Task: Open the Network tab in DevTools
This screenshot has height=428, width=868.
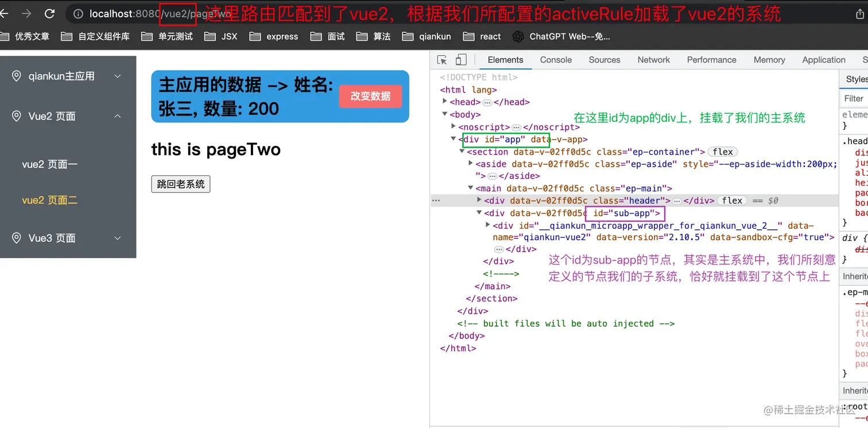Action: coord(653,59)
